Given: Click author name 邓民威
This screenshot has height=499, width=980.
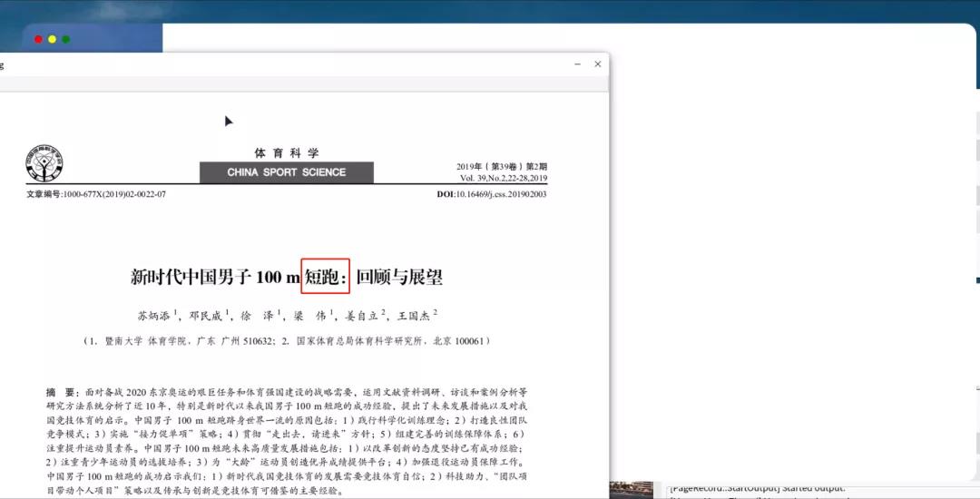Looking at the screenshot, I should tap(206, 316).
